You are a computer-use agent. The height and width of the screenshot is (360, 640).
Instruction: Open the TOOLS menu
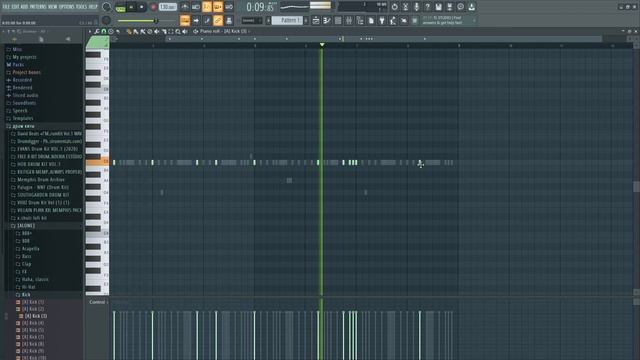[x=81, y=7]
